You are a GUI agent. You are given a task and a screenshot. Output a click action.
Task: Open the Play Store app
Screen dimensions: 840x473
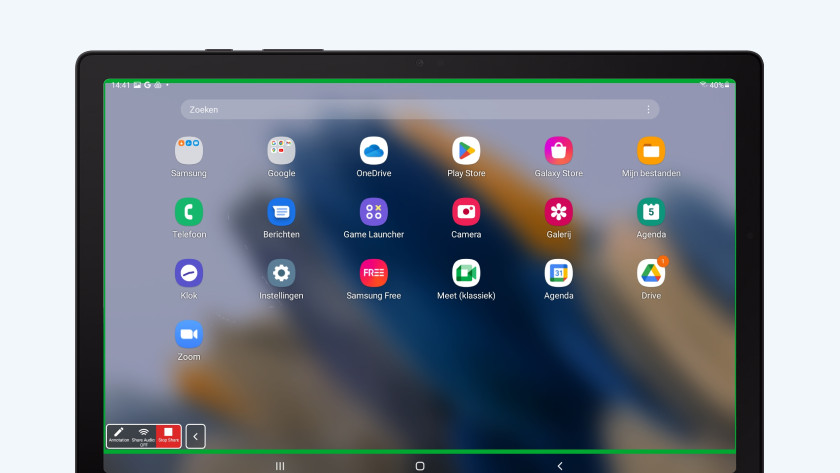(x=466, y=151)
